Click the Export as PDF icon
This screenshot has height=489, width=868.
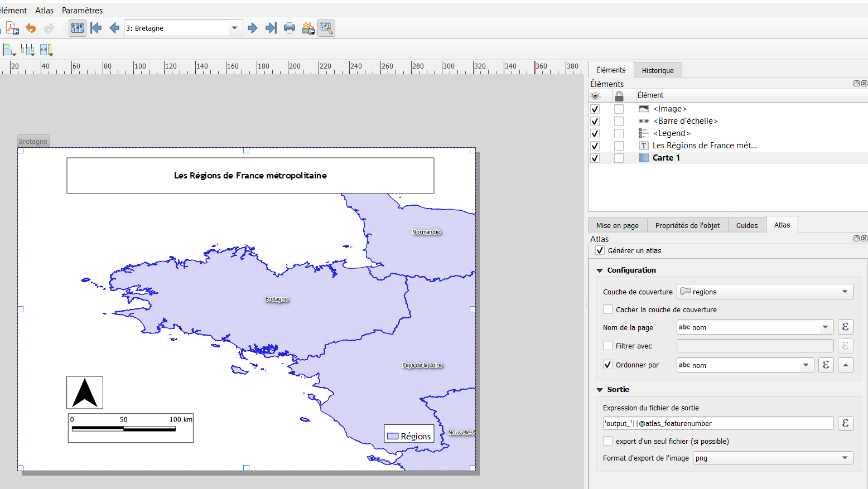tap(12, 28)
